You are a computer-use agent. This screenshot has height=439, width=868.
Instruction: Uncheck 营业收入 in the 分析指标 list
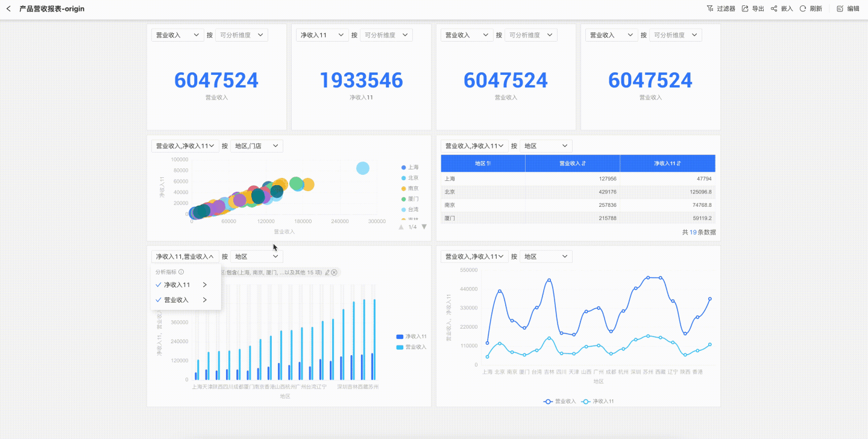click(159, 300)
